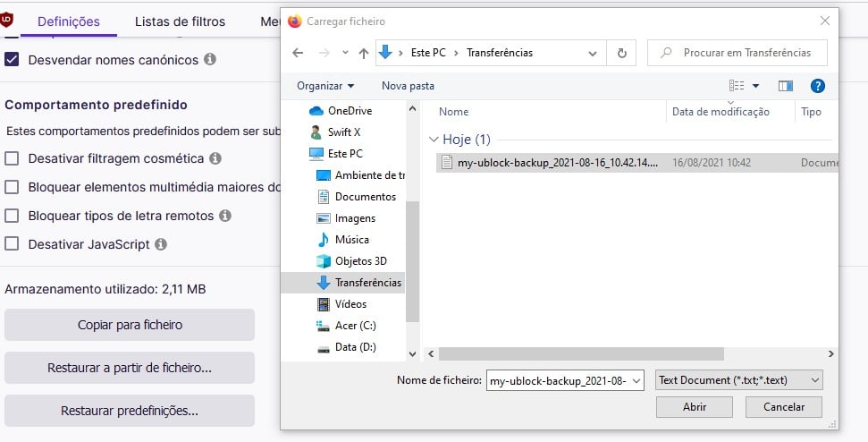Screen dimensions: 868x442
Task: Click the Procurar em Transferências search field
Action: point(737,53)
